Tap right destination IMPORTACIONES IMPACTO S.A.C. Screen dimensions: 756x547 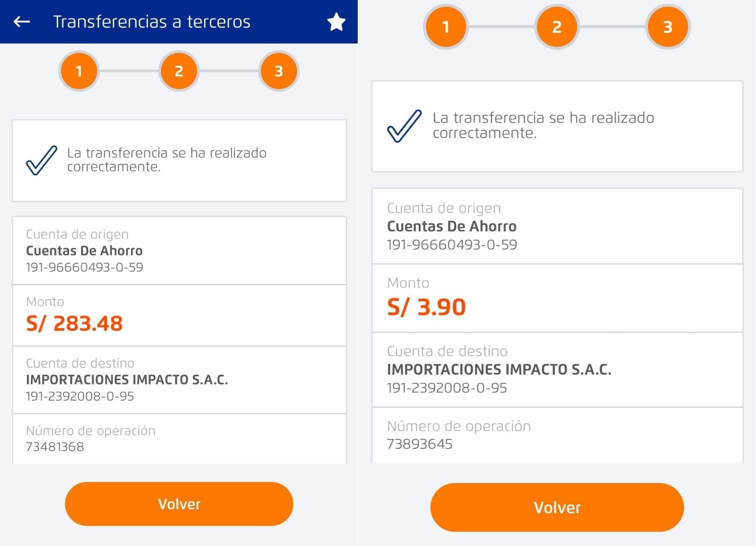[499, 369]
